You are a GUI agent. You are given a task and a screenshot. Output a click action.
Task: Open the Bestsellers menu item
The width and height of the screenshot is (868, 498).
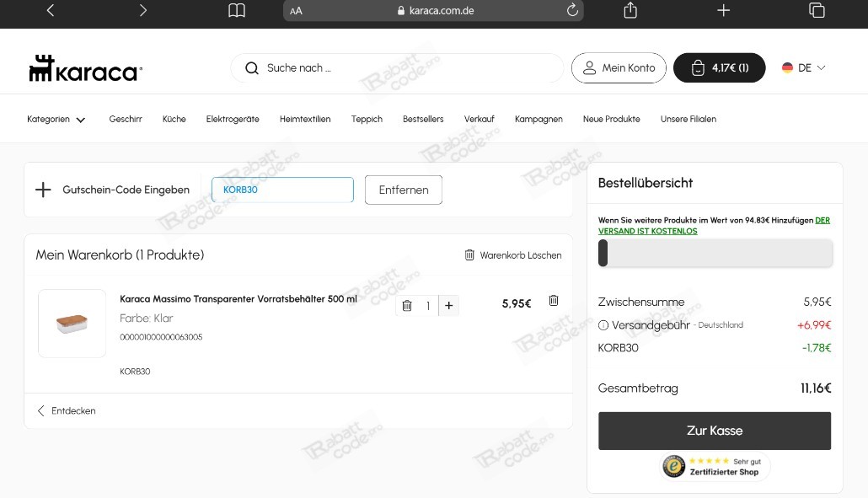click(x=423, y=119)
